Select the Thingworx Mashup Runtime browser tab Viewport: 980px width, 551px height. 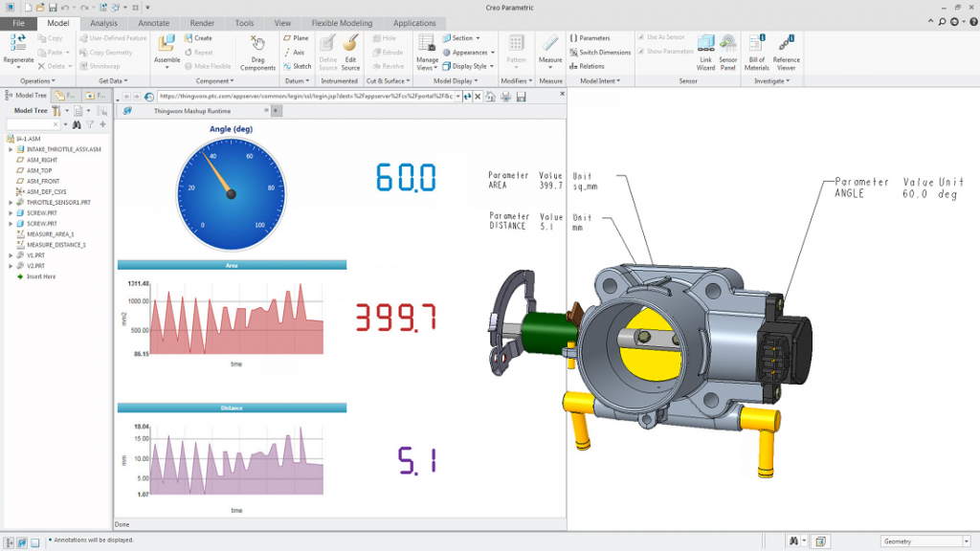(192, 111)
